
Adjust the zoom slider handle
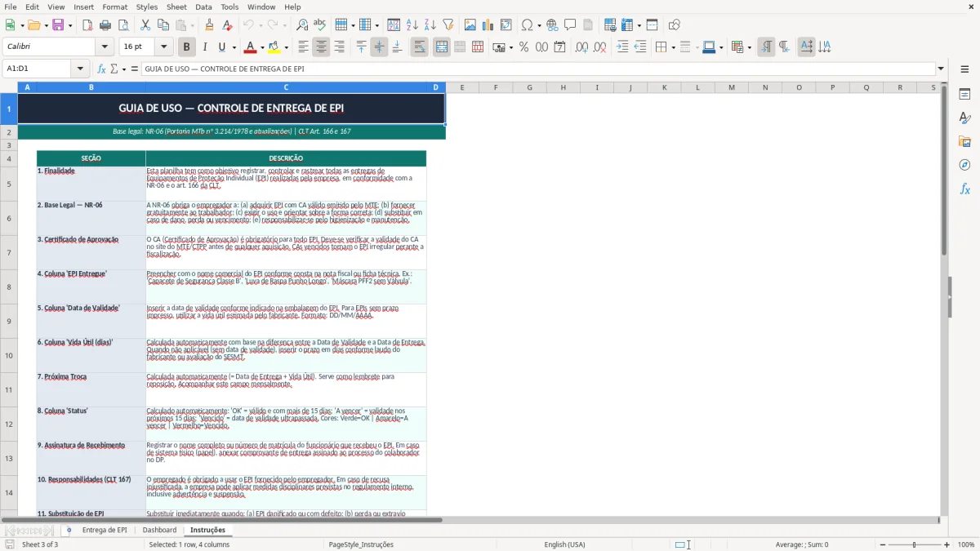914,544
